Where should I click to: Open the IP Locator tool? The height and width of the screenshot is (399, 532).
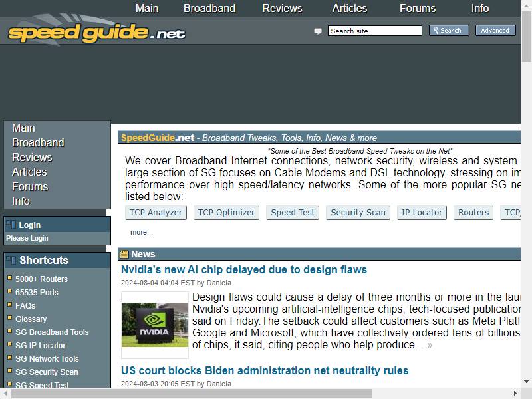pos(422,213)
